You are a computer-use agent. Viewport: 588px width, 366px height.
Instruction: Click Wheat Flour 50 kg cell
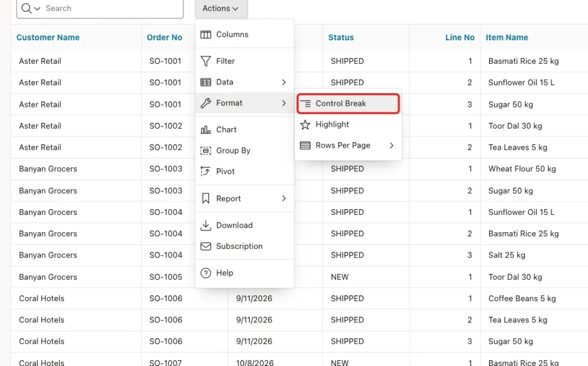(x=522, y=169)
